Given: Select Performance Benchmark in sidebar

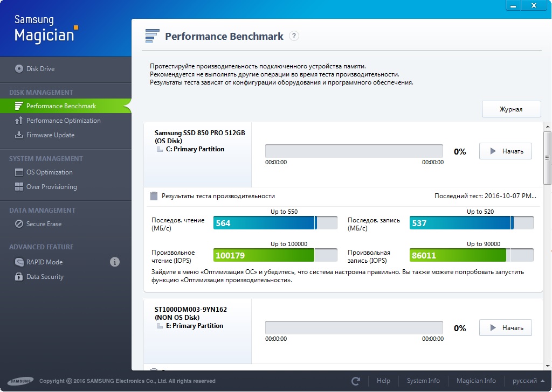Looking at the screenshot, I should coord(65,106).
